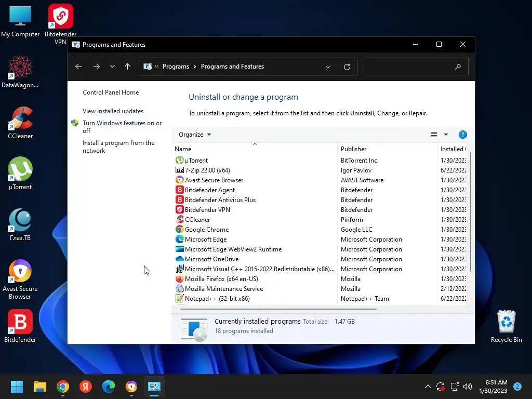Click the Microsoft Edge icon in program list
Viewport: 532px width, 399px height.
point(179,239)
